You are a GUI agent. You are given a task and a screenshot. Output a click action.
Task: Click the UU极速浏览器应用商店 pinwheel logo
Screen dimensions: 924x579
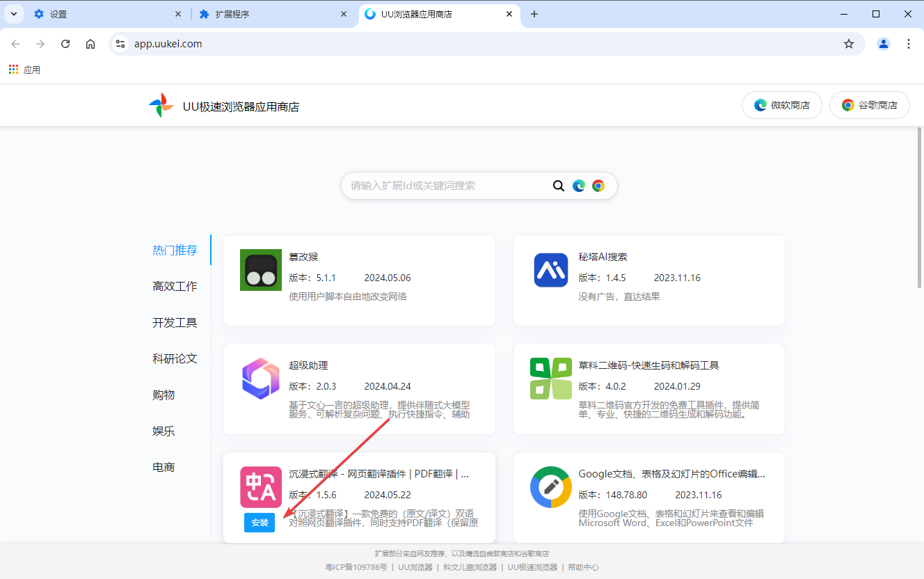click(x=161, y=105)
